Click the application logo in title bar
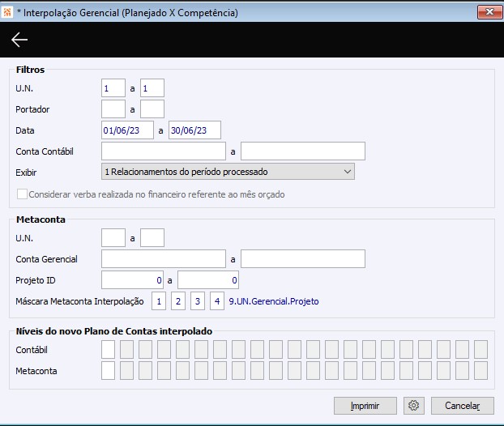This screenshot has width=504, height=426. coord(6,12)
